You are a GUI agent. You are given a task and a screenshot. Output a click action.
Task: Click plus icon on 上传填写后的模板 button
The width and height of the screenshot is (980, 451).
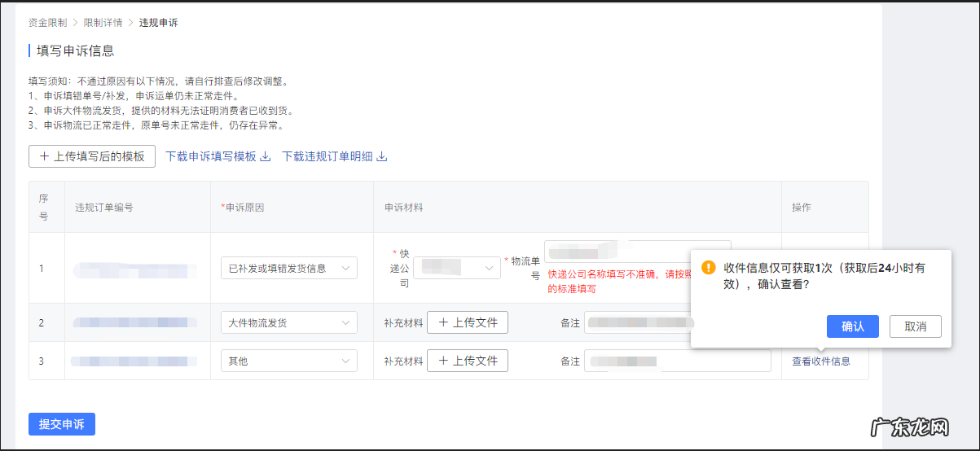(x=44, y=156)
